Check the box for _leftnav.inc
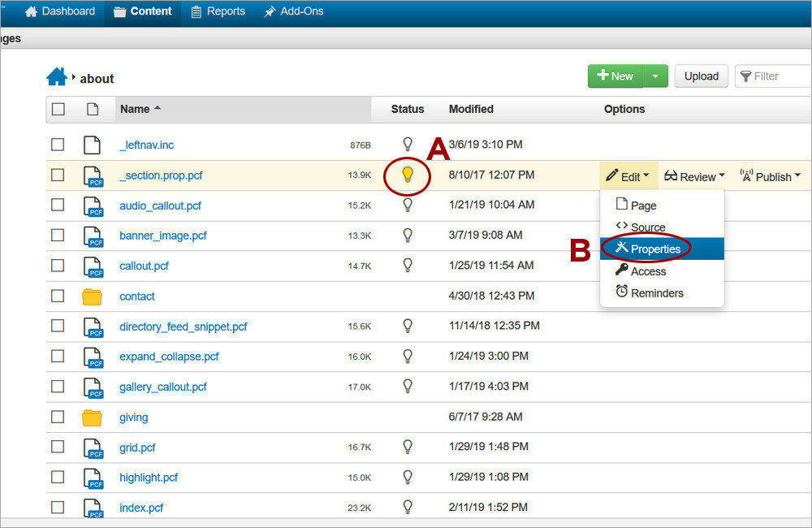This screenshot has width=812, height=528. pyautogui.click(x=58, y=144)
